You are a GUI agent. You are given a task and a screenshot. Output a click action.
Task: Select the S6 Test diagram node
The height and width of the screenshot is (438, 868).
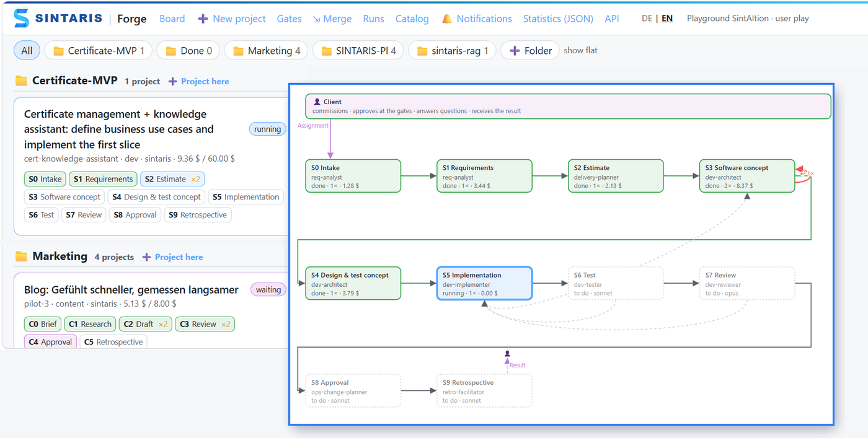pos(616,283)
